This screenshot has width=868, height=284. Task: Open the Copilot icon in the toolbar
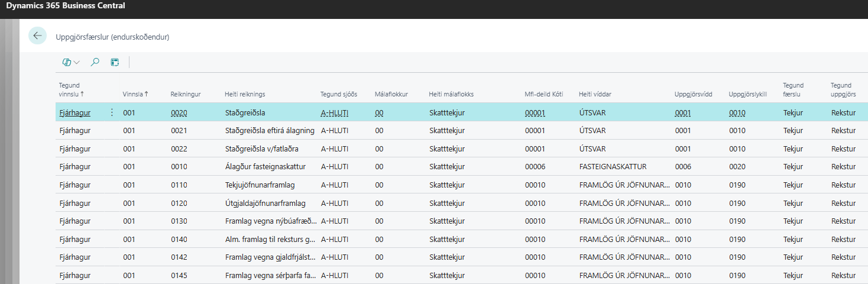pos(67,62)
